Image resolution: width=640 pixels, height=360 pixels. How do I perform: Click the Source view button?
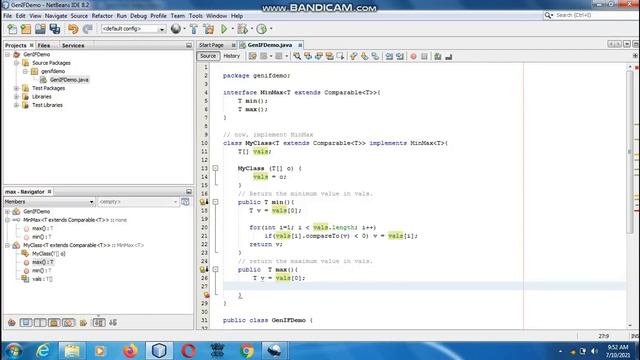click(208, 56)
